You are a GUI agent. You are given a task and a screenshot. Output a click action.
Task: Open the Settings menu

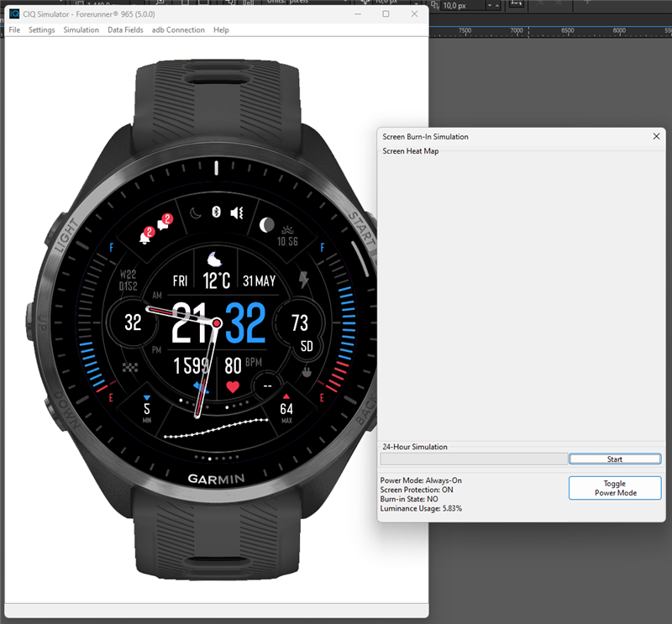(41, 29)
